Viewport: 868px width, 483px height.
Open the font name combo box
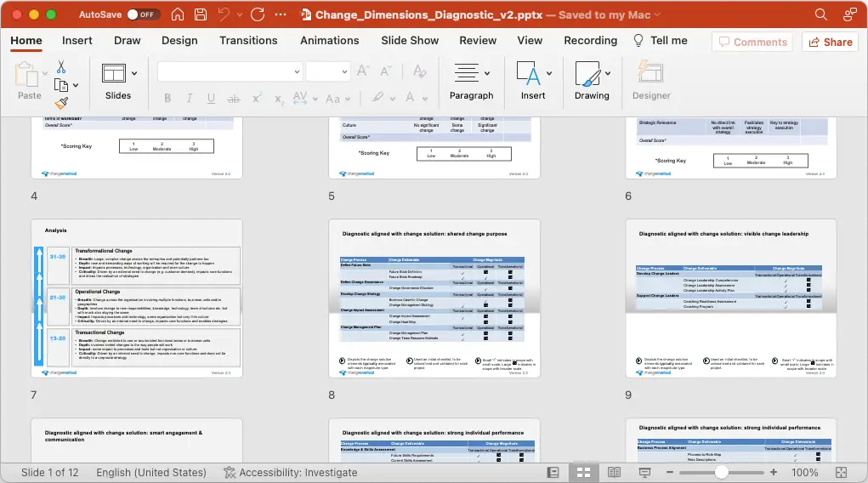230,71
